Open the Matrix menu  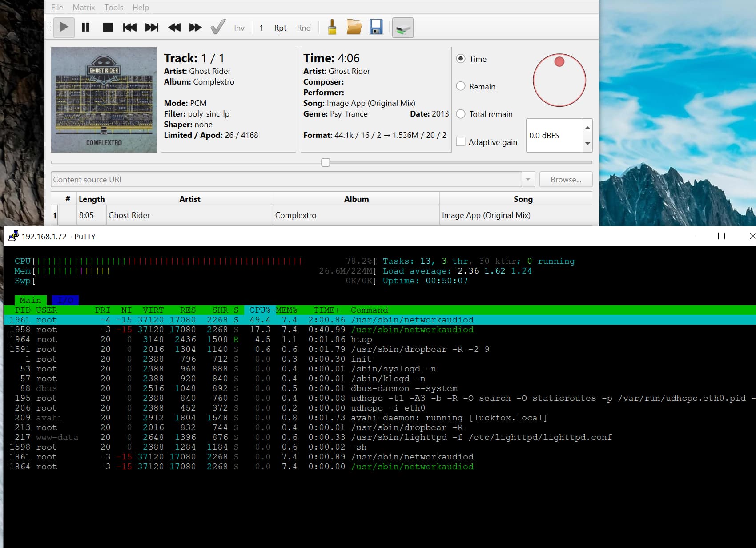pyautogui.click(x=84, y=8)
